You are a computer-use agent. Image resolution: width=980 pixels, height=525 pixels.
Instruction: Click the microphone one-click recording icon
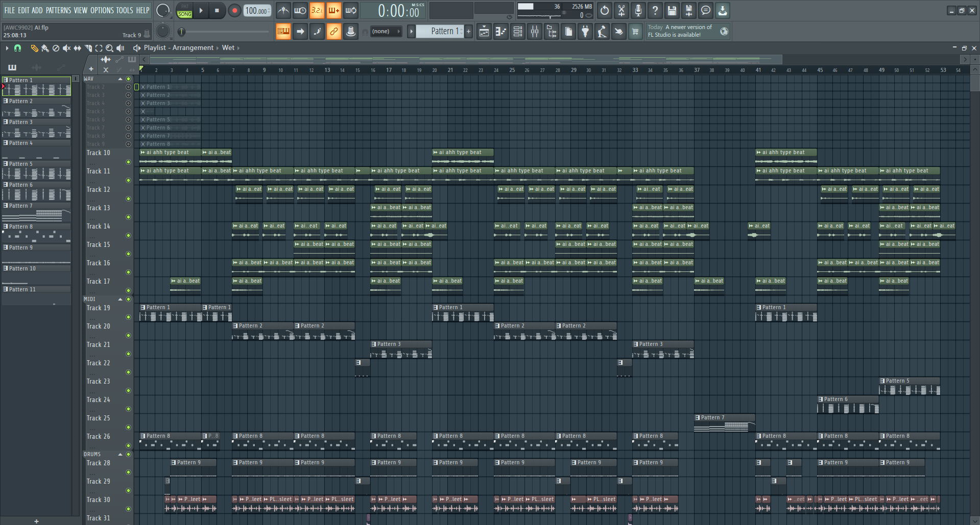tap(638, 10)
